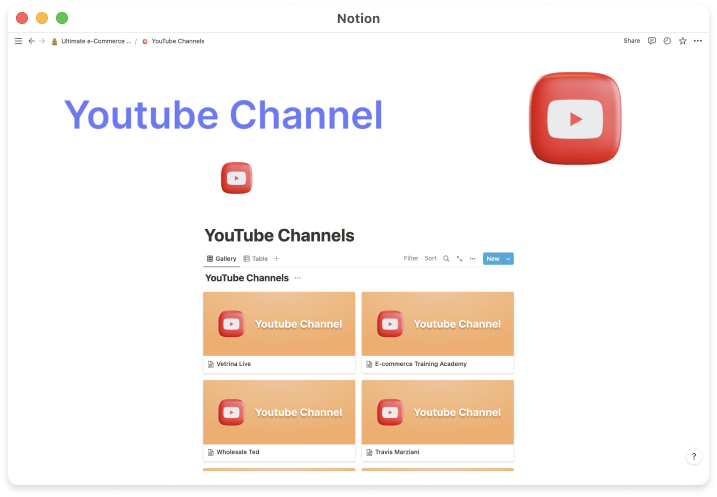Open the page comments icon
The image size is (717, 497).
click(x=652, y=41)
